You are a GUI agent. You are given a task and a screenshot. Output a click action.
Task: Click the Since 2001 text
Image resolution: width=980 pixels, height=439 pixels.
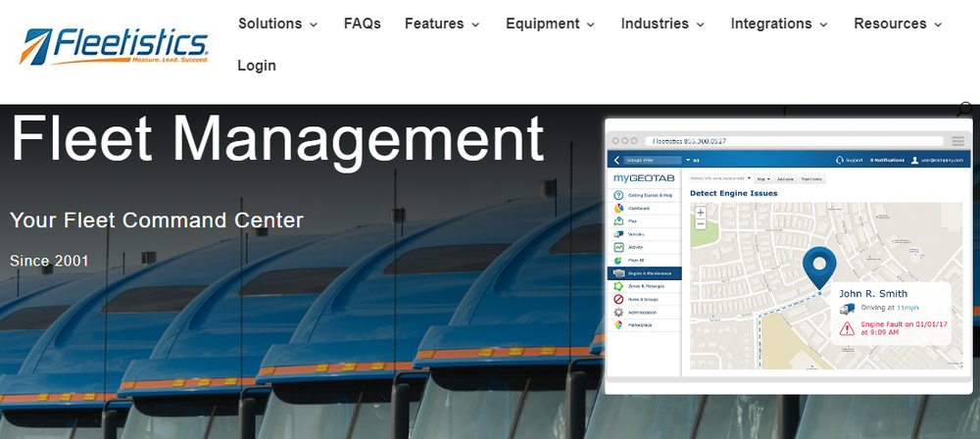click(49, 261)
